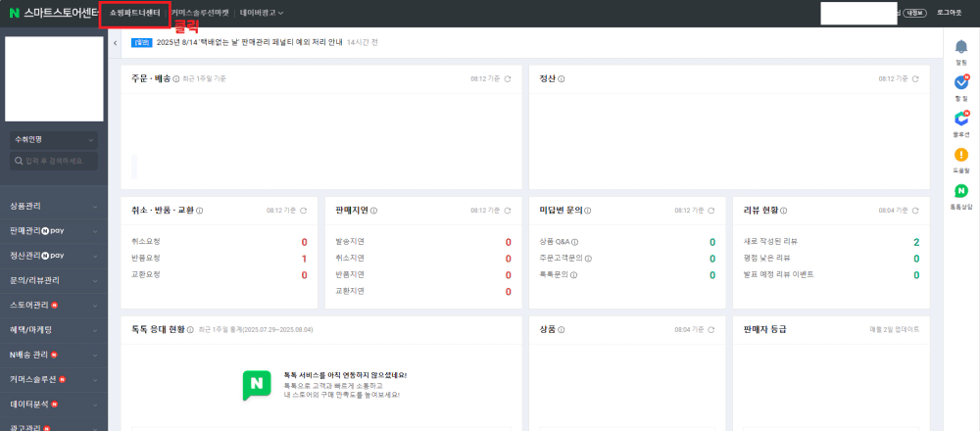Click info icon next to 상품 Q&A

(x=575, y=242)
